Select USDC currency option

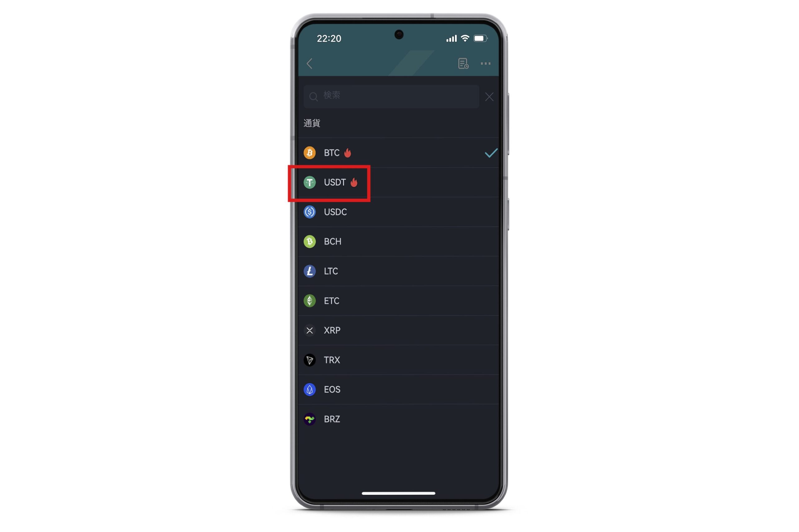[399, 212]
